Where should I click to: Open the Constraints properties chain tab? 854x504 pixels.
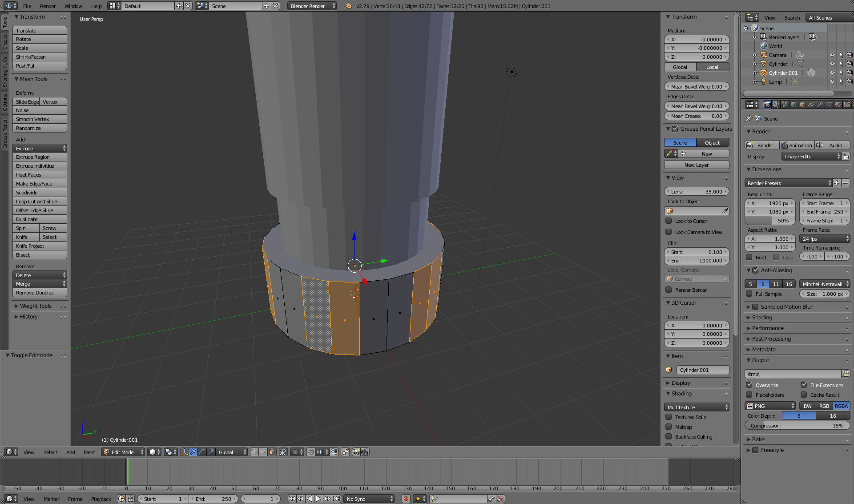(x=811, y=105)
